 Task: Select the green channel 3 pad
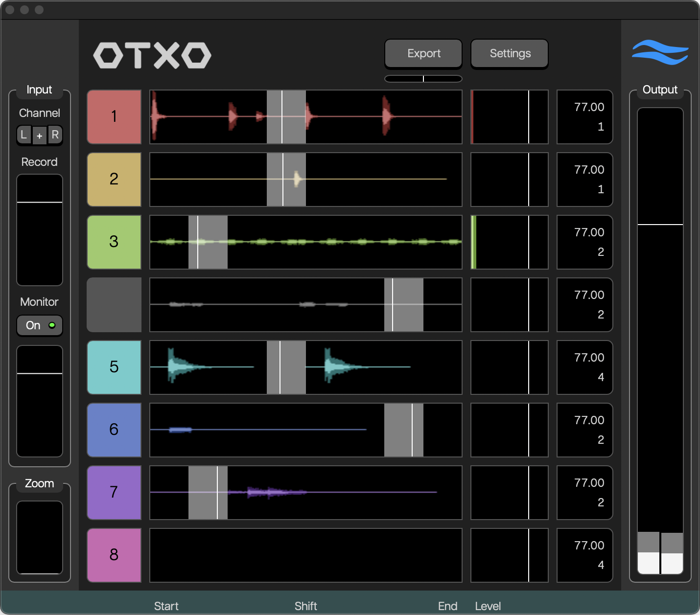(x=114, y=242)
